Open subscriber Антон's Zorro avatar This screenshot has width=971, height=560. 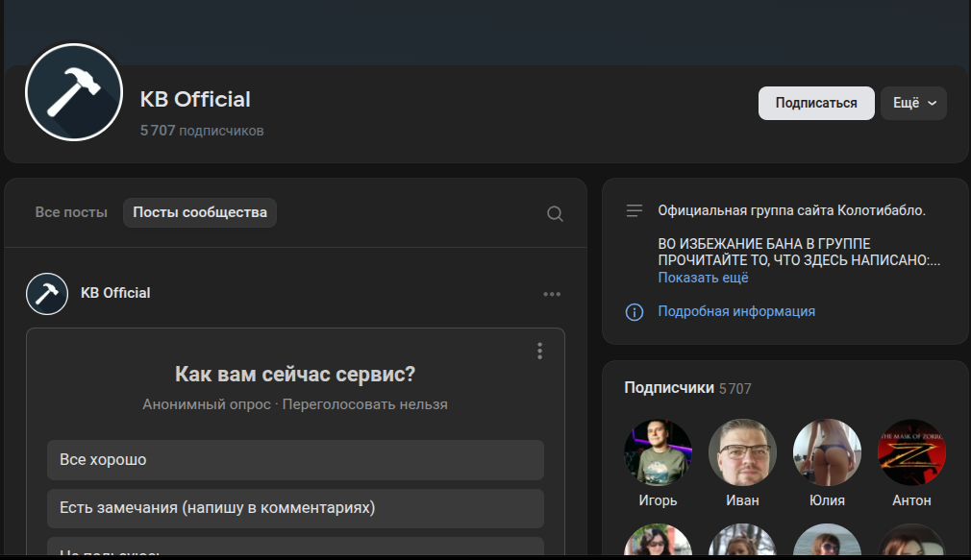[910, 451]
